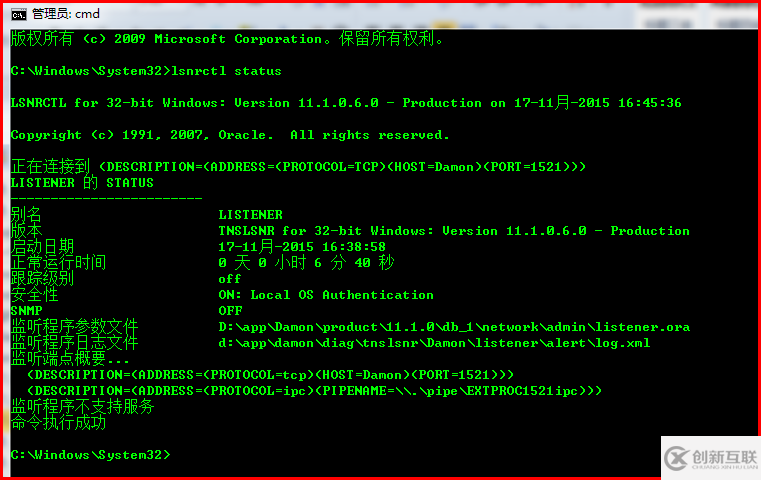Click the '监听程序不支持服务' message
This screenshot has height=480, width=761.
pos(83,407)
